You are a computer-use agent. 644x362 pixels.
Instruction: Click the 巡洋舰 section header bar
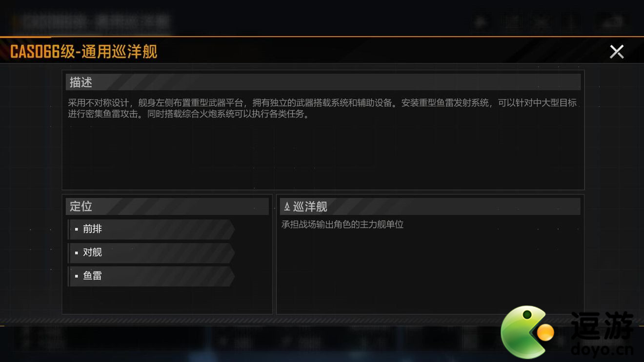click(430, 206)
